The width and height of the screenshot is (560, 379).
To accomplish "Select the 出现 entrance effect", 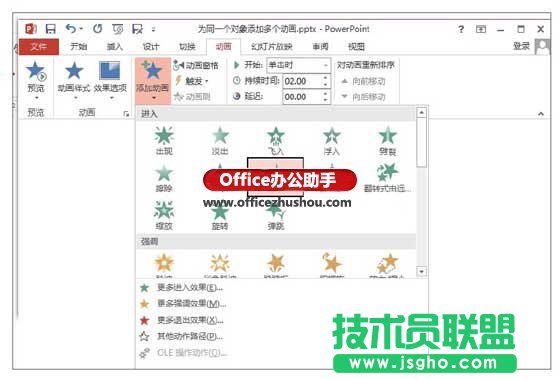I will point(164,141).
